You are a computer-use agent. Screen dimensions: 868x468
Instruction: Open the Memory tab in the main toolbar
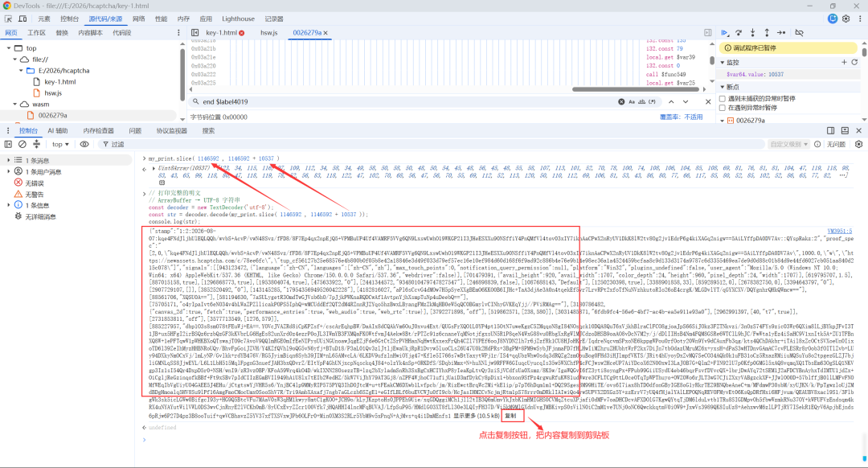pyautogui.click(x=183, y=18)
